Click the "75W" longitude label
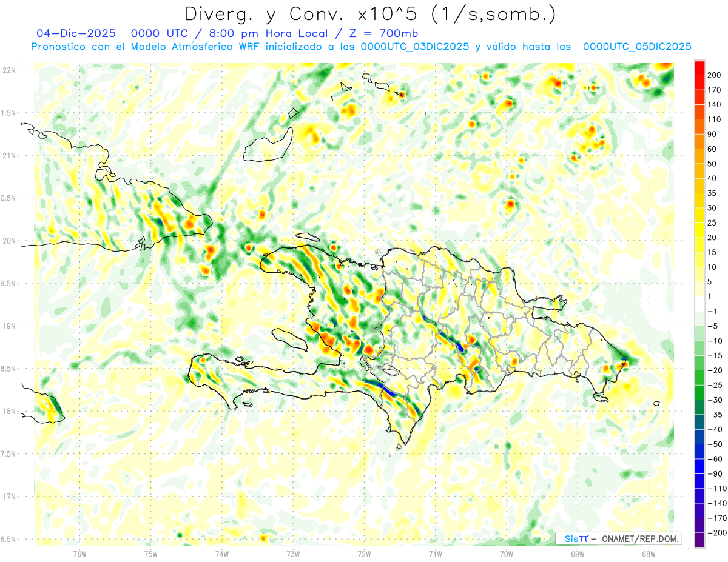This screenshot has height=562, width=728. (x=151, y=554)
